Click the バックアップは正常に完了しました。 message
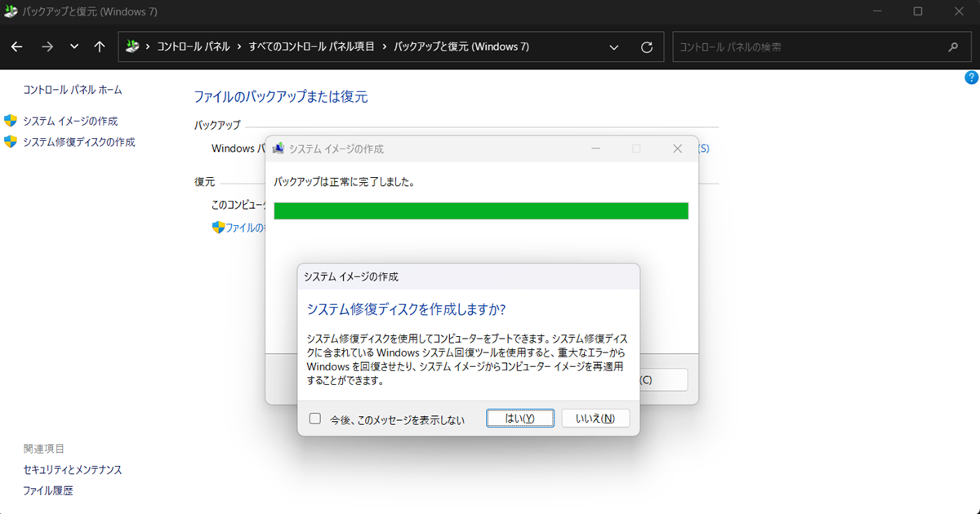Screen dimensions: 980x514 pos(344,182)
